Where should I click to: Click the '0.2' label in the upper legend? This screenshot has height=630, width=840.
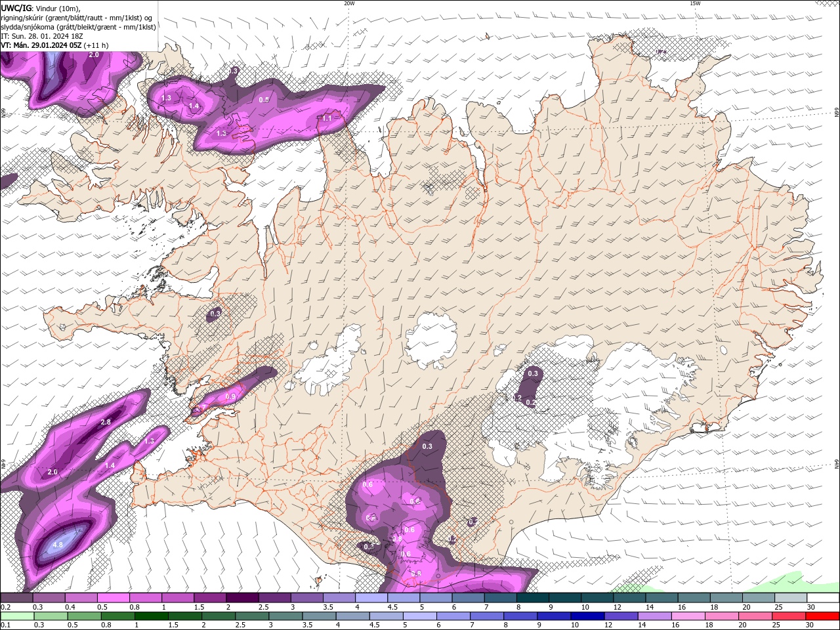(6, 607)
